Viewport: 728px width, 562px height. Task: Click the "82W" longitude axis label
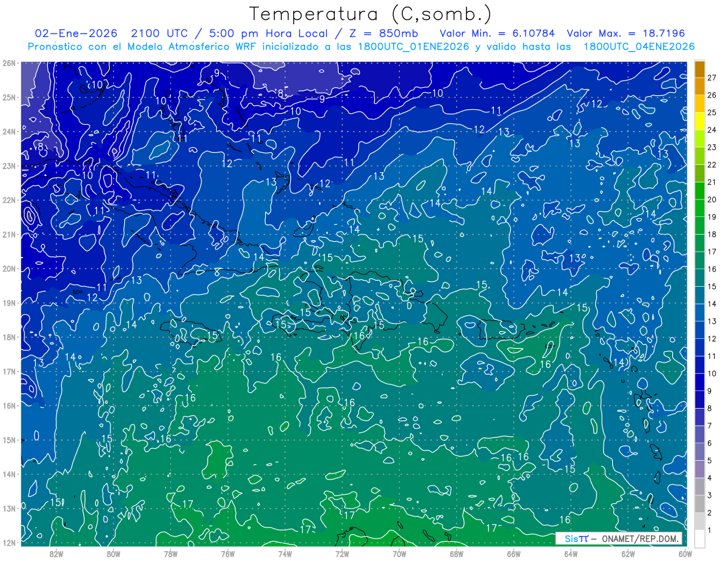tap(56, 553)
